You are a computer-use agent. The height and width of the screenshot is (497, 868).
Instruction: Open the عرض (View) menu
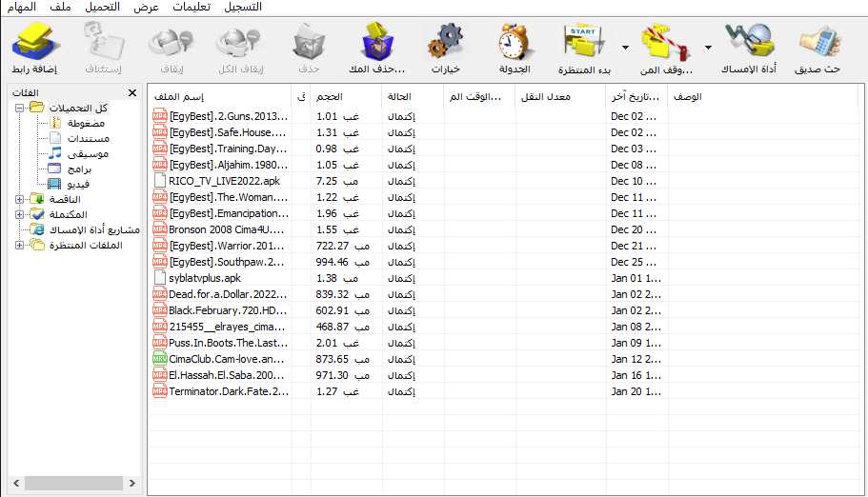point(146,8)
